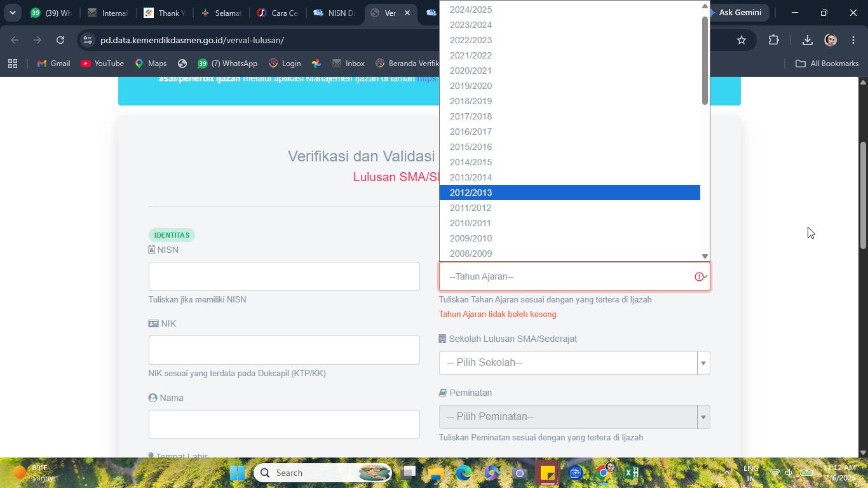Open the Chrome three-dot menu
This screenshot has height=488, width=868.
tap(853, 40)
